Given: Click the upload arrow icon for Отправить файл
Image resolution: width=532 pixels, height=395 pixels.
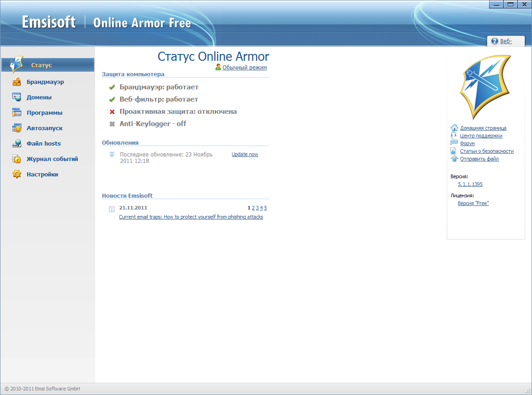Looking at the screenshot, I should [455, 159].
